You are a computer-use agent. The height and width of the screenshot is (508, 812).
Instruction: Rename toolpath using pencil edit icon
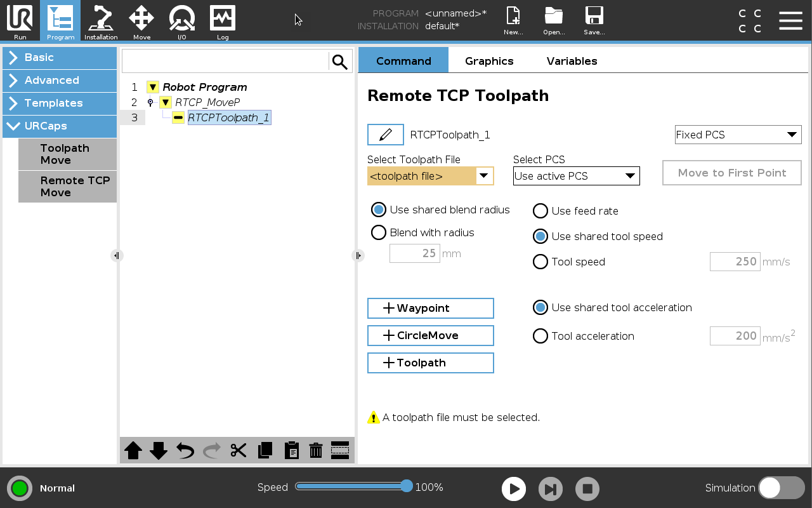pyautogui.click(x=385, y=135)
